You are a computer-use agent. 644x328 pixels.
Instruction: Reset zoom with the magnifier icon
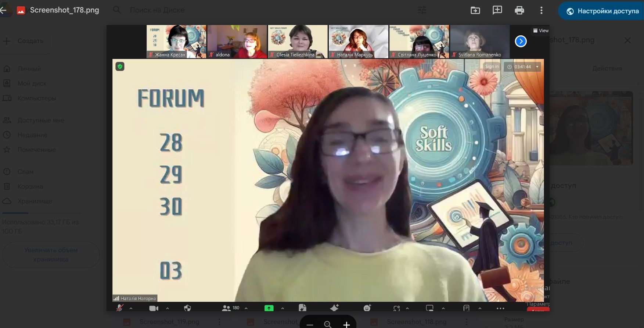coord(328,324)
